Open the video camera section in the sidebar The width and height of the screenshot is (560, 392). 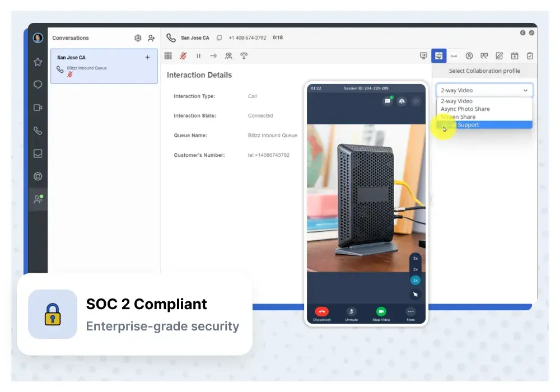click(38, 108)
